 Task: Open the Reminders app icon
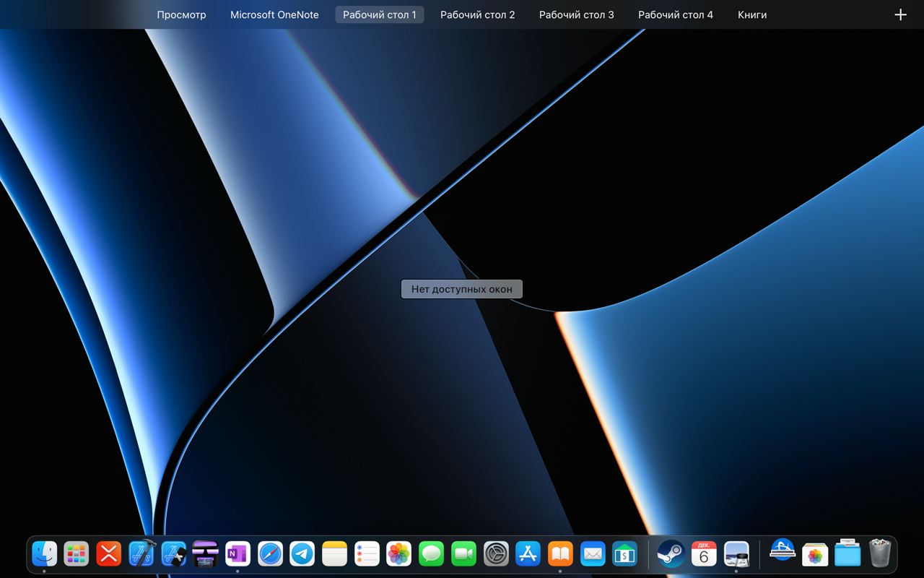pyautogui.click(x=367, y=554)
